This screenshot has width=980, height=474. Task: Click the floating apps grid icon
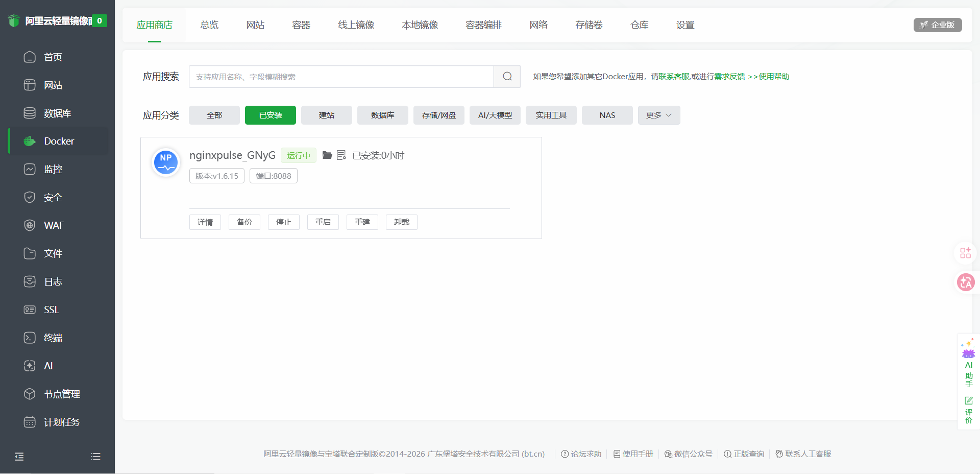[x=965, y=253]
